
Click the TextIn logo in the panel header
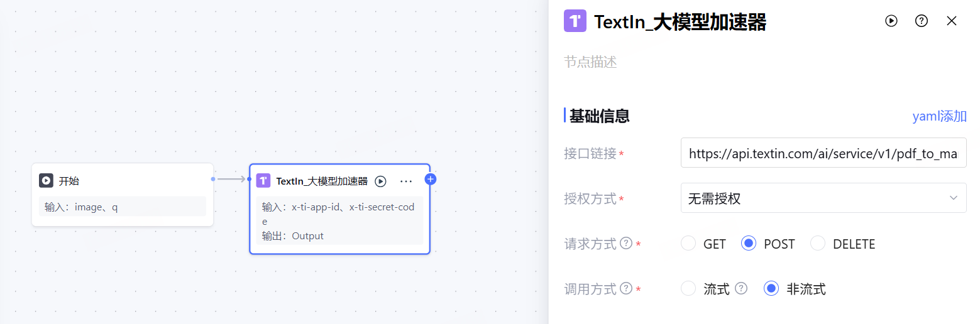(x=575, y=21)
